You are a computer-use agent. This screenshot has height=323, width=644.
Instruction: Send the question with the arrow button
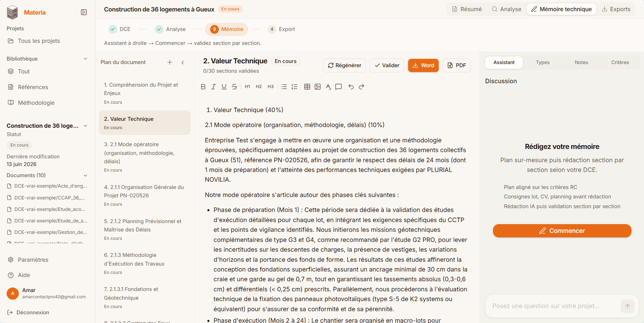point(628,306)
